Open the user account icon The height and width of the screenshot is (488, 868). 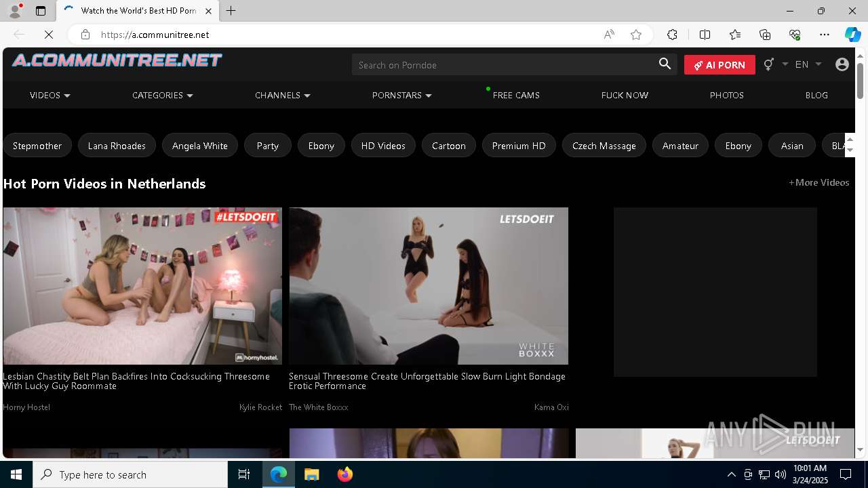tap(842, 64)
